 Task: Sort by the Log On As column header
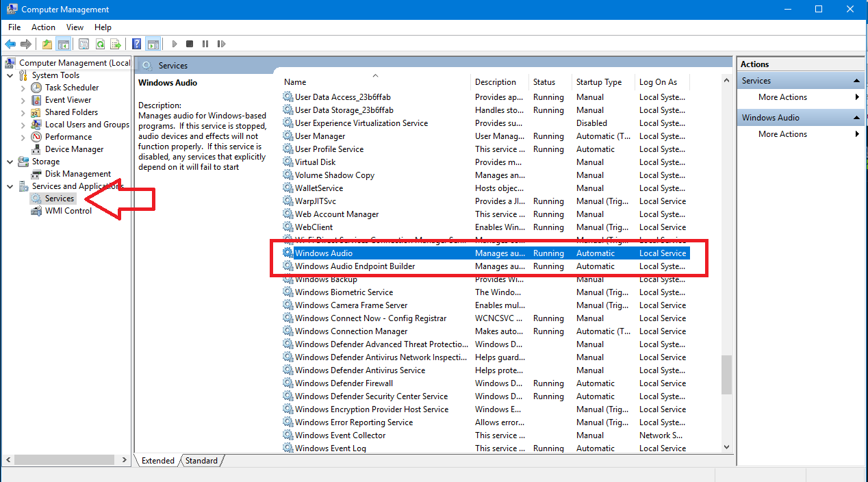[x=662, y=82]
